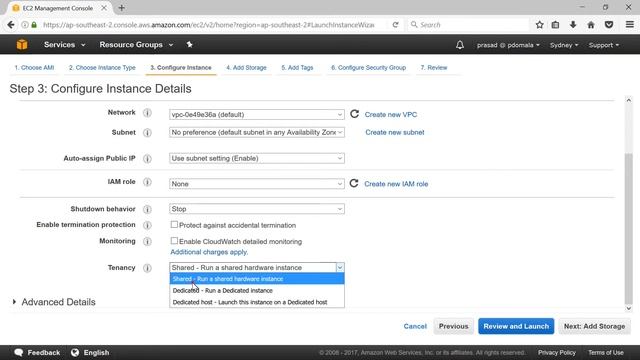Screen dimensions: 640x360
Task: Refresh the VPC network list
Action: tap(354, 114)
